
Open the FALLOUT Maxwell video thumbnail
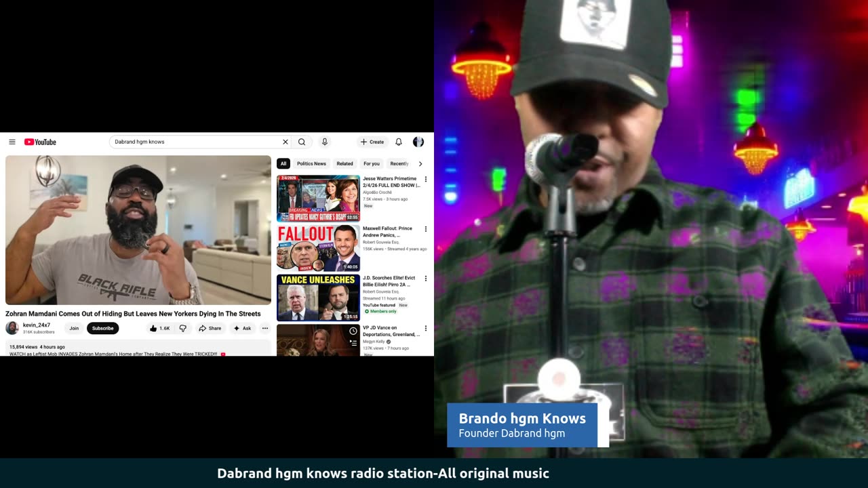click(318, 248)
